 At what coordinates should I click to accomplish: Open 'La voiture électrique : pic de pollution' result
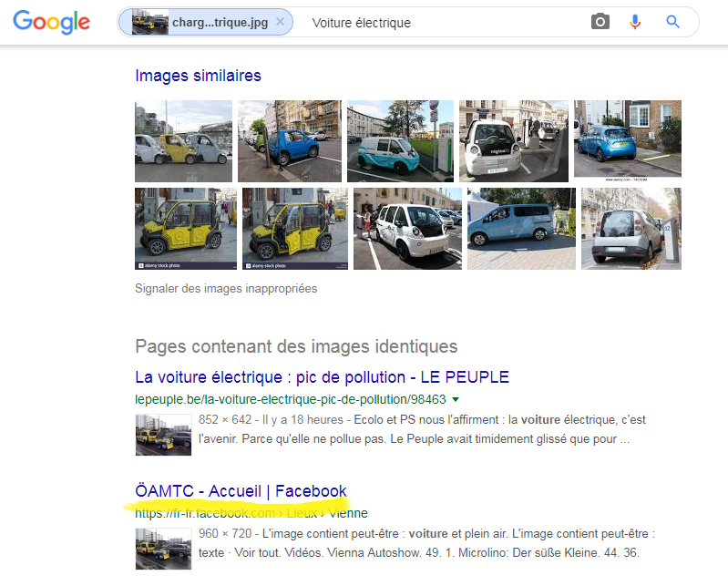pos(322,377)
